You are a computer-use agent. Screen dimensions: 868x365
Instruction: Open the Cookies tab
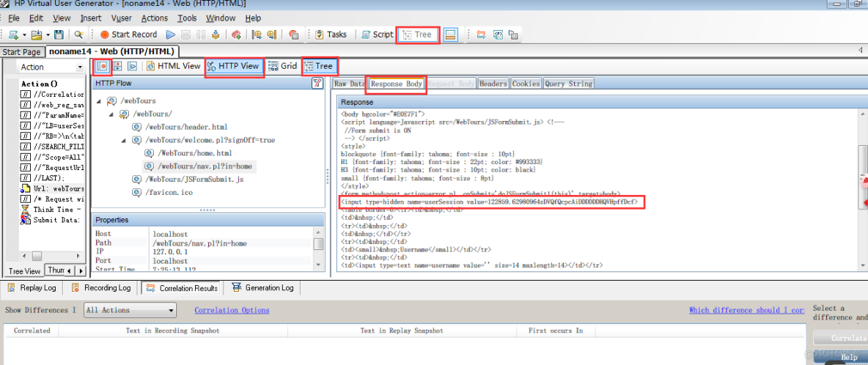tap(526, 84)
